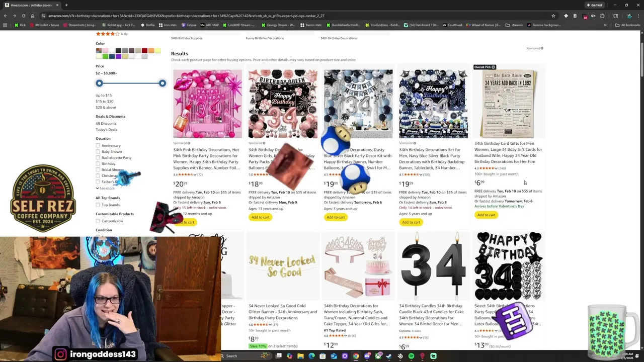Screen dimensions: 644x362
Task: Check the Top Brands checkbox
Action: tap(98, 205)
